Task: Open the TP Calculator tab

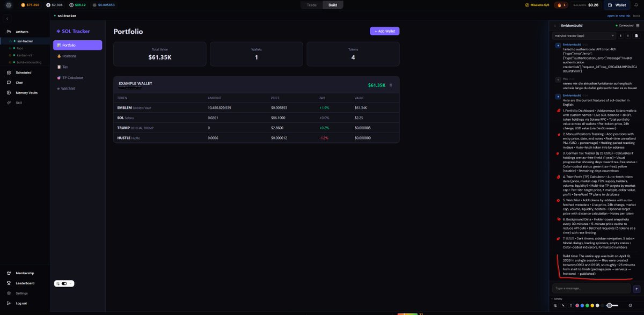Action: click(x=77, y=78)
